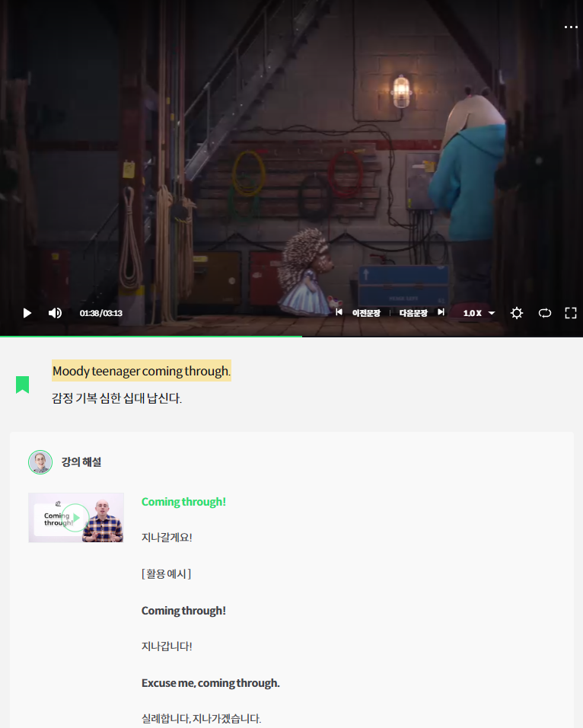Image resolution: width=583 pixels, height=728 pixels.
Task: Toggle the green bookmark icon
Action: click(22, 385)
